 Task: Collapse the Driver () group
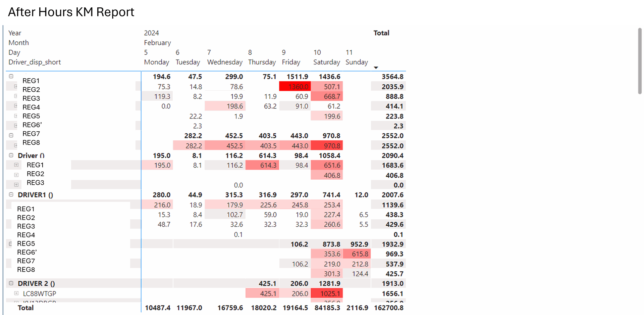click(11, 155)
